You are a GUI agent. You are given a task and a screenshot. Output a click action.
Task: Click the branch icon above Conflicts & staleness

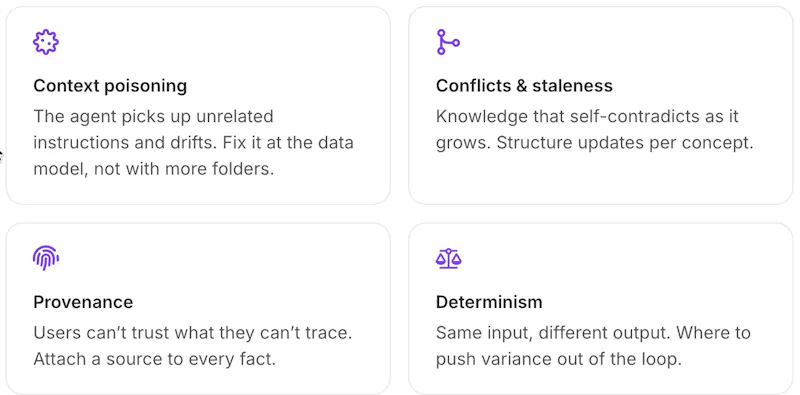(448, 42)
